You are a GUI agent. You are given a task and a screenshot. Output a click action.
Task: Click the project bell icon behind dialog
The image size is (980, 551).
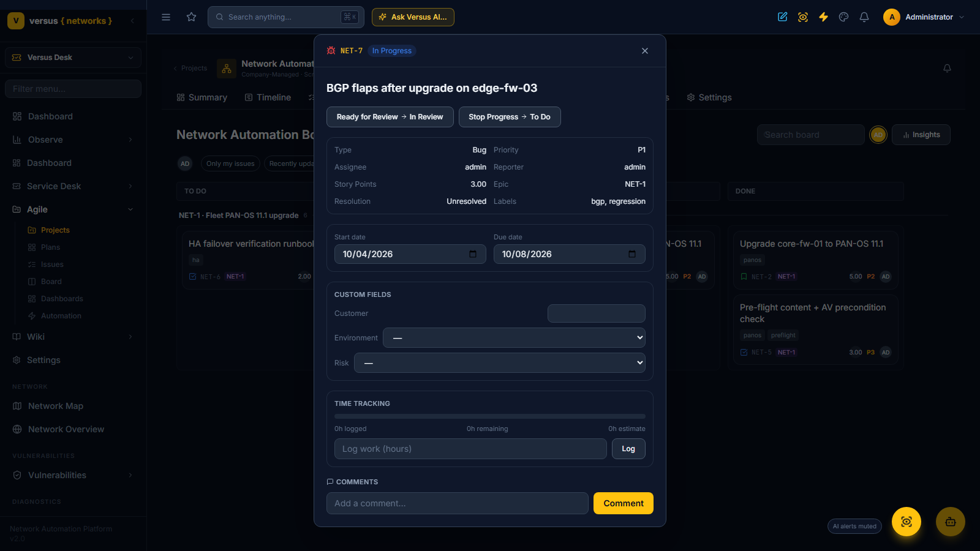click(947, 68)
